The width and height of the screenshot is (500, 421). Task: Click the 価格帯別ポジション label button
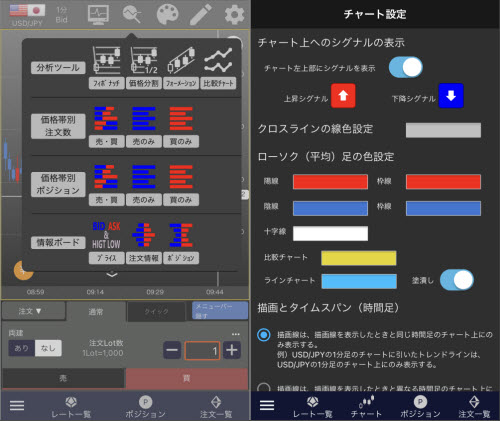[x=58, y=184]
